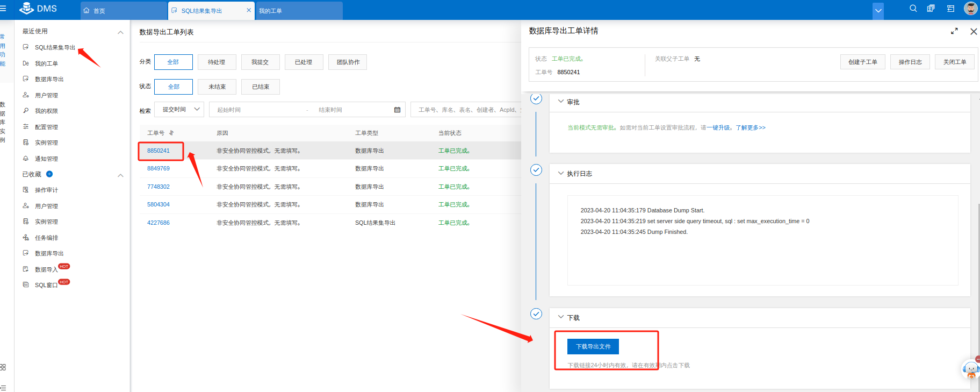Click the 任务编排 icon
980x392 pixels.
pyautogui.click(x=26, y=238)
